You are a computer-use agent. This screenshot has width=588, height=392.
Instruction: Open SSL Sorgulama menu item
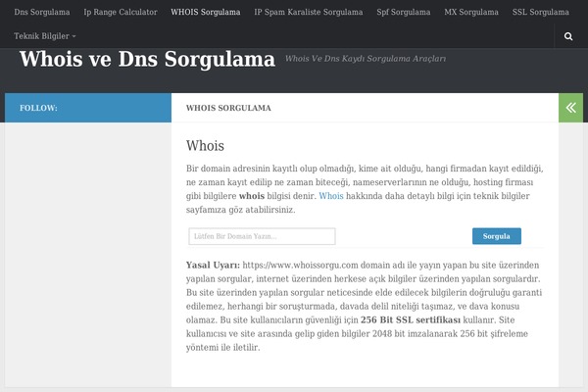541,12
